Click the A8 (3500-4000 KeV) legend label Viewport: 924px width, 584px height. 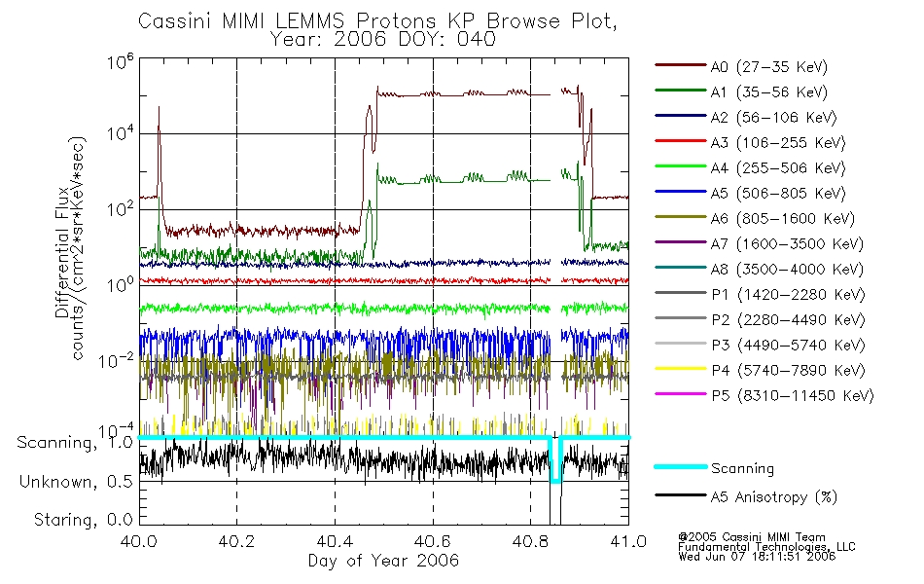tap(787, 270)
